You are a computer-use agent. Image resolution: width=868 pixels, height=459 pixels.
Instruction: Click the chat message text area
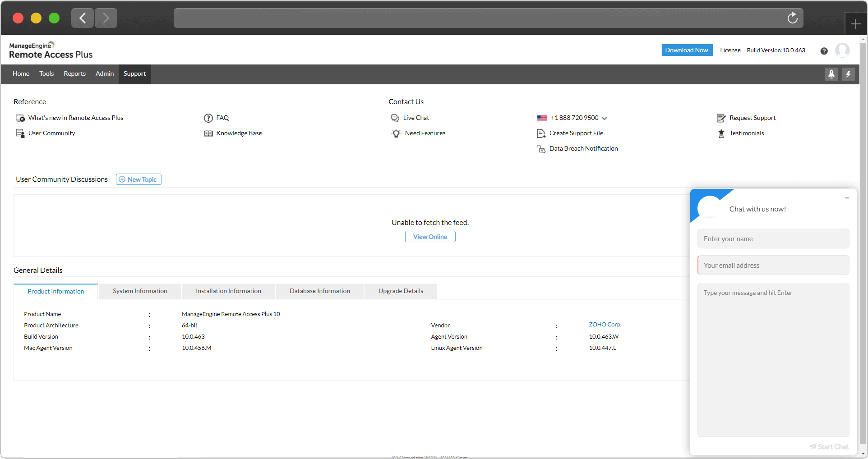pos(773,360)
